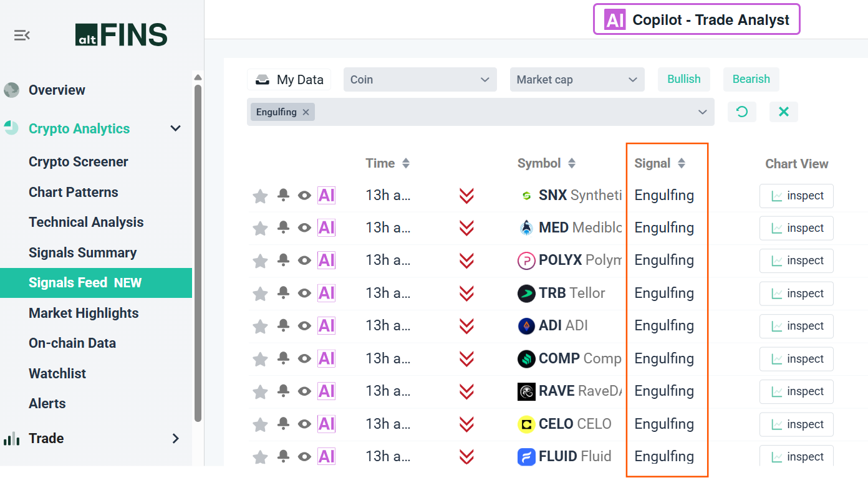Set an alert bell for SNX row

click(283, 195)
